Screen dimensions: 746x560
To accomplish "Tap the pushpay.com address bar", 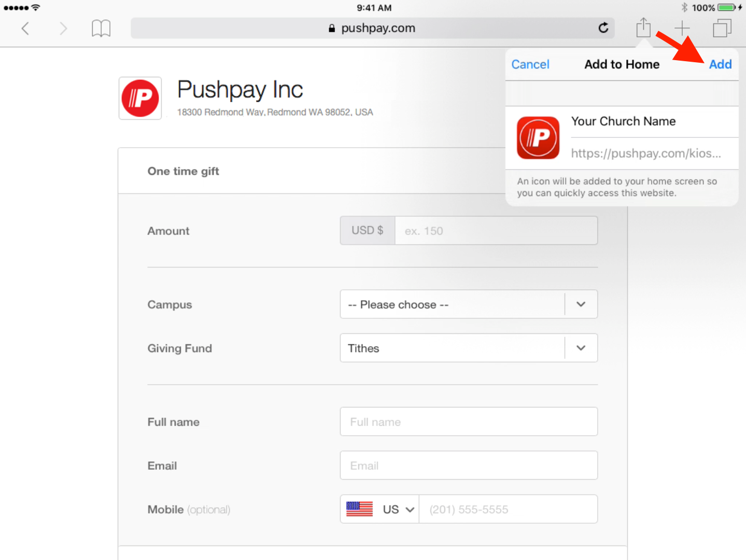I will pyautogui.click(x=372, y=28).
